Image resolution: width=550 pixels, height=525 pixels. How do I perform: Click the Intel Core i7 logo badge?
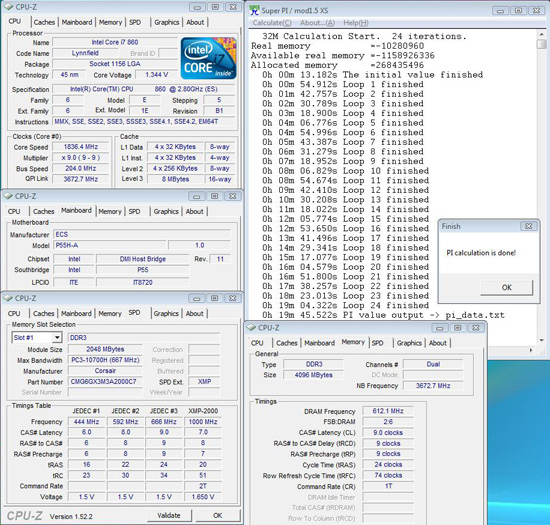209,58
